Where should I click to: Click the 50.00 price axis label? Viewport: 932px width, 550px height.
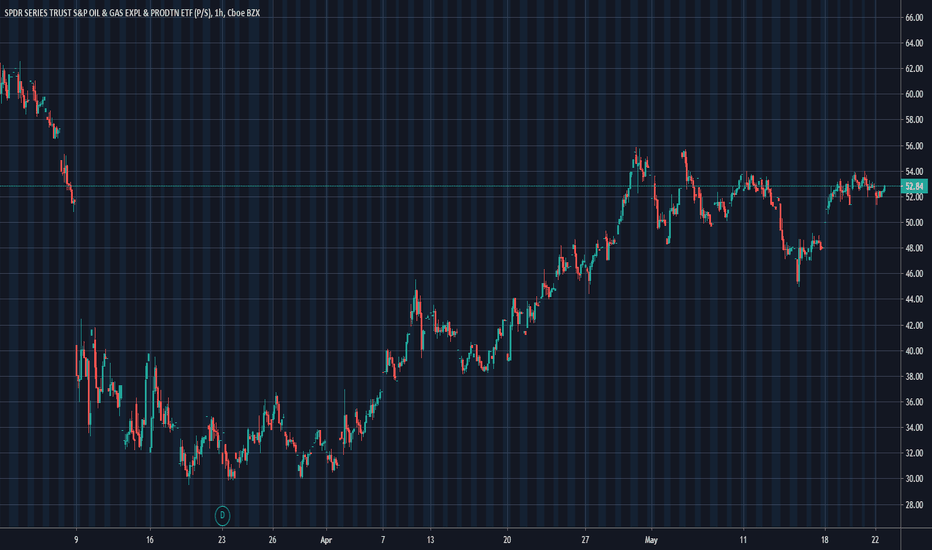(x=914, y=223)
